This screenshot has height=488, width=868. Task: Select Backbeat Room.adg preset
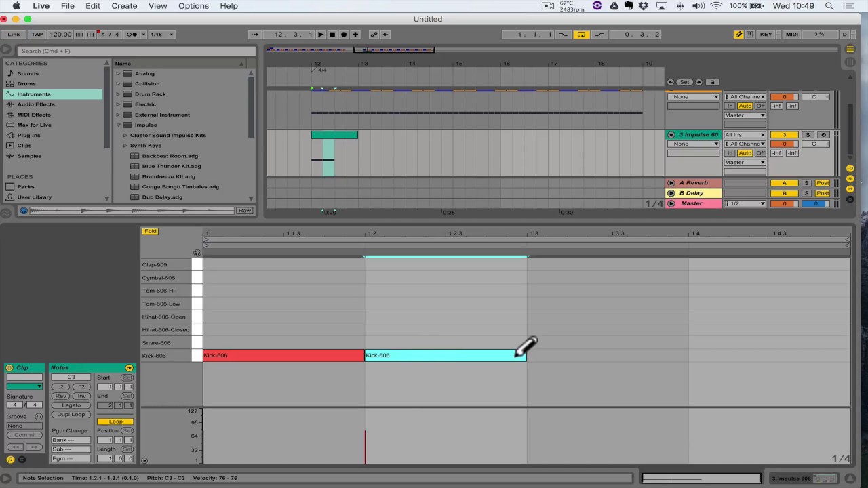pos(170,156)
